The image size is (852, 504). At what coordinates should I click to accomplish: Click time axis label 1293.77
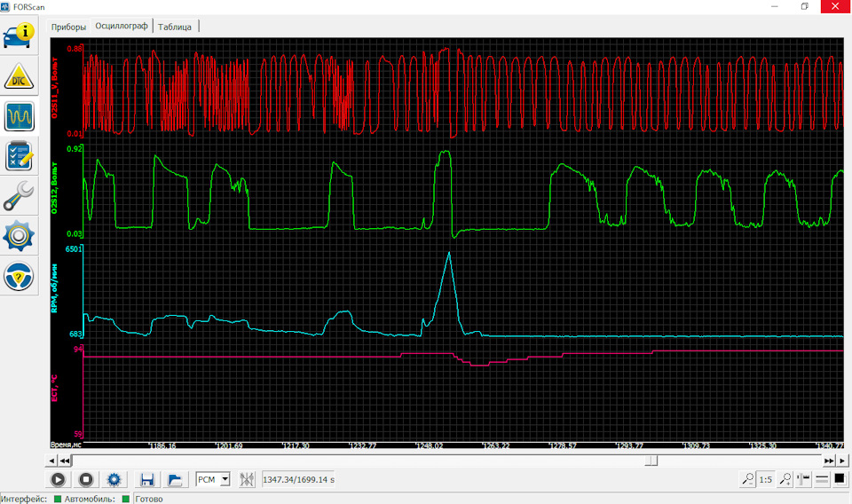(629, 446)
